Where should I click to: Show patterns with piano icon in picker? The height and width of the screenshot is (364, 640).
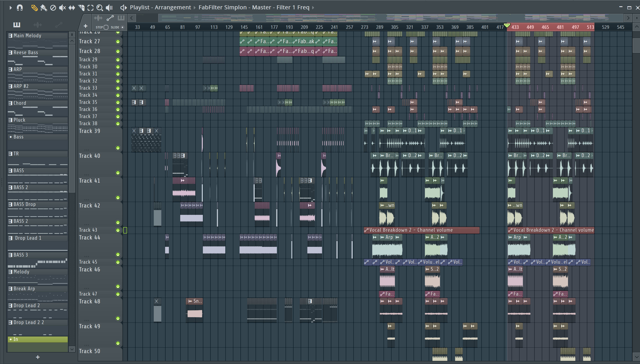[x=17, y=24]
